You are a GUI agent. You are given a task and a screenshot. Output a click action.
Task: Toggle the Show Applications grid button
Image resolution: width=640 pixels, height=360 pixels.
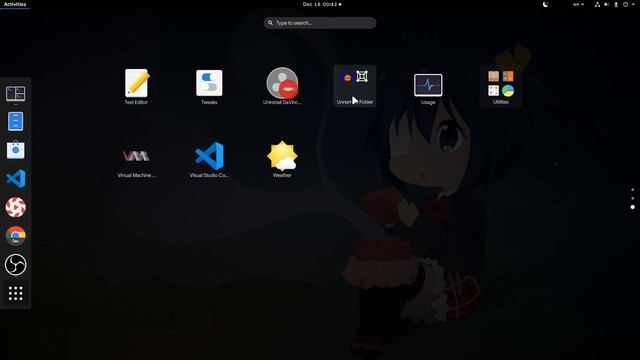pos(16,293)
